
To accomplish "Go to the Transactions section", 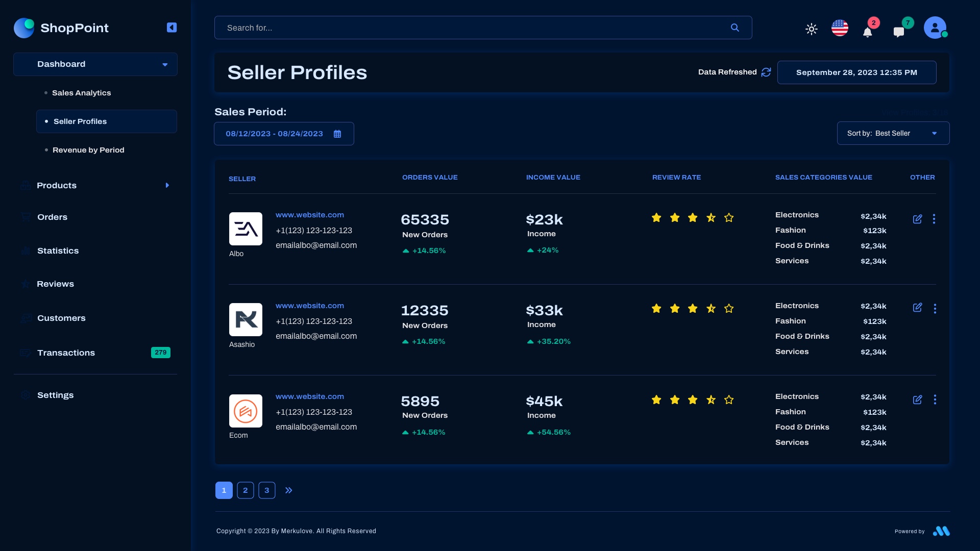I will 66,353.
